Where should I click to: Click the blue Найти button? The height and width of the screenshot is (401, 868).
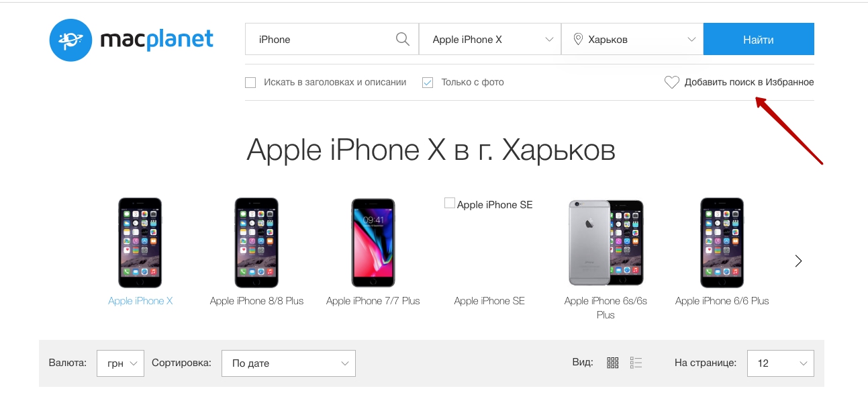[759, 39]
